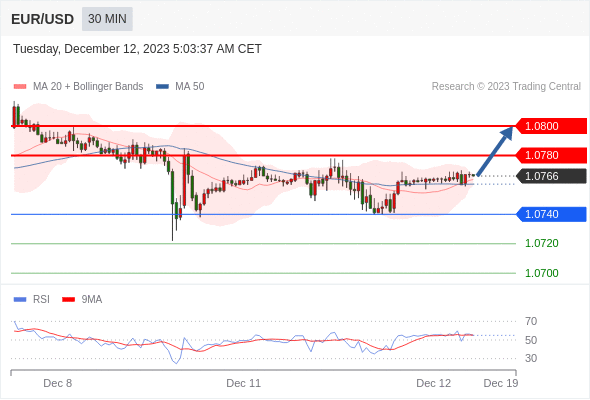Click the Dec 8 date axis label
The image size is (590, 400).
point(58,383)
